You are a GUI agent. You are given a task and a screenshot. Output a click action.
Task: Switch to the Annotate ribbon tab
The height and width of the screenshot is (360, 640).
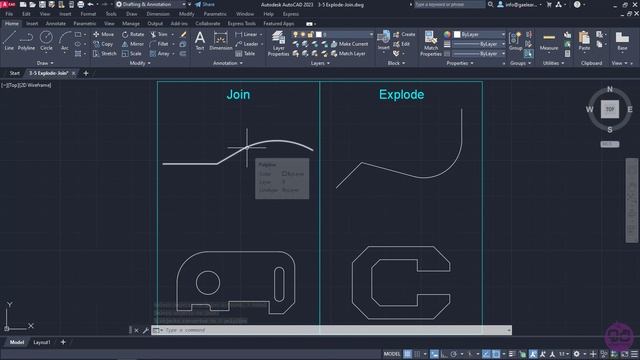(56, 24)
